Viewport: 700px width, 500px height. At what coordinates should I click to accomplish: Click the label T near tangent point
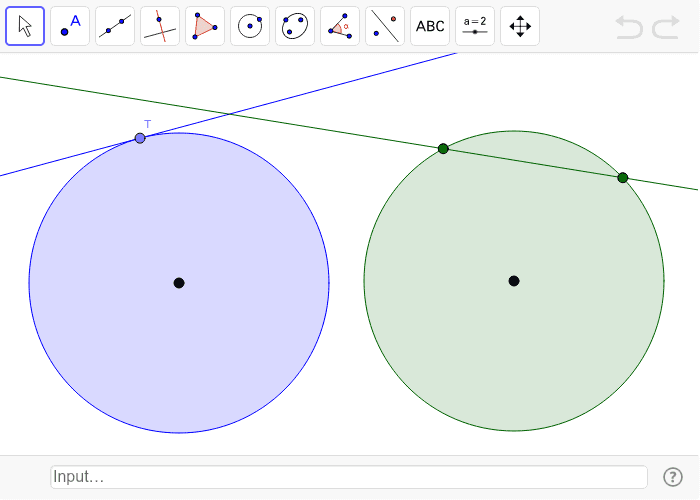coord(148,124)
